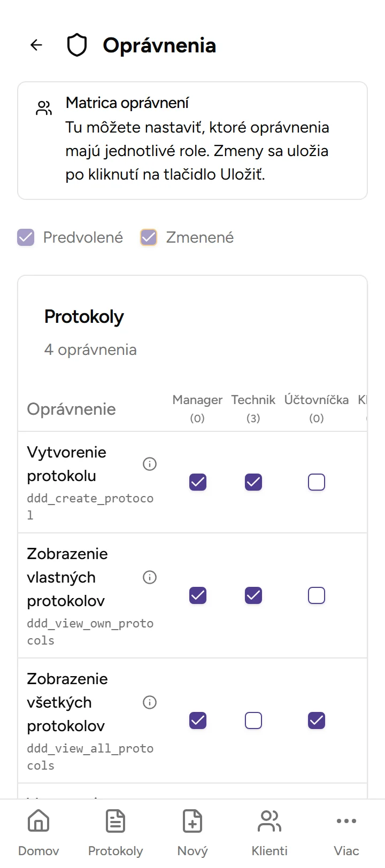Enable Účtovníčka for Vytvorenie protokolu
The width and height of the screenshot is (385, 868).
317,482
